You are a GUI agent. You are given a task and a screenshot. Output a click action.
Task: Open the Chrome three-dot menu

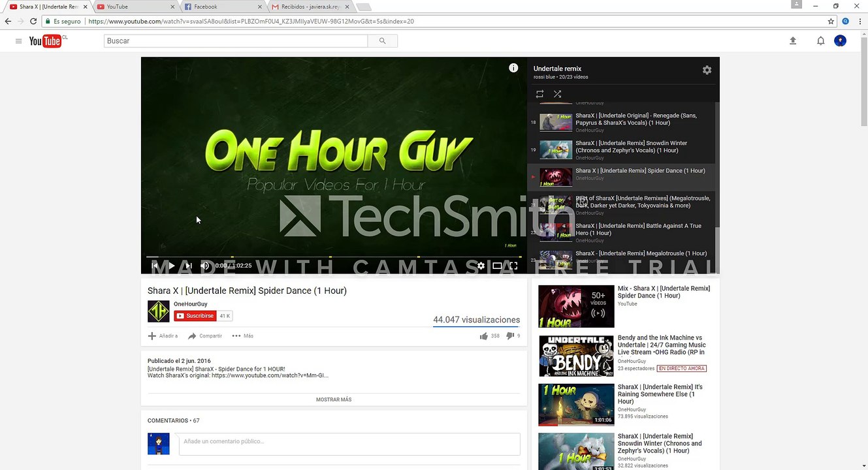tap(859, 21)
